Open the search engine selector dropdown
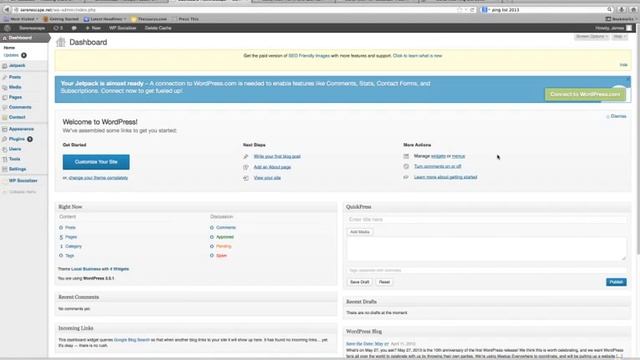This screenshot has height=360, width=640. click(485, 9)
